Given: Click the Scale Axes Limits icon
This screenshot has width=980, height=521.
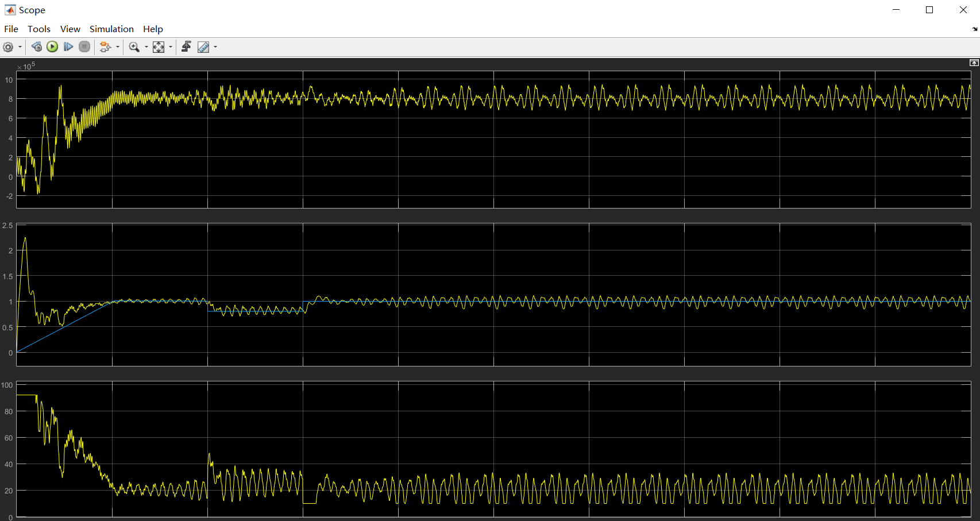Looking at the screenshot, I should pyautogui.click(x=159, y=47).
